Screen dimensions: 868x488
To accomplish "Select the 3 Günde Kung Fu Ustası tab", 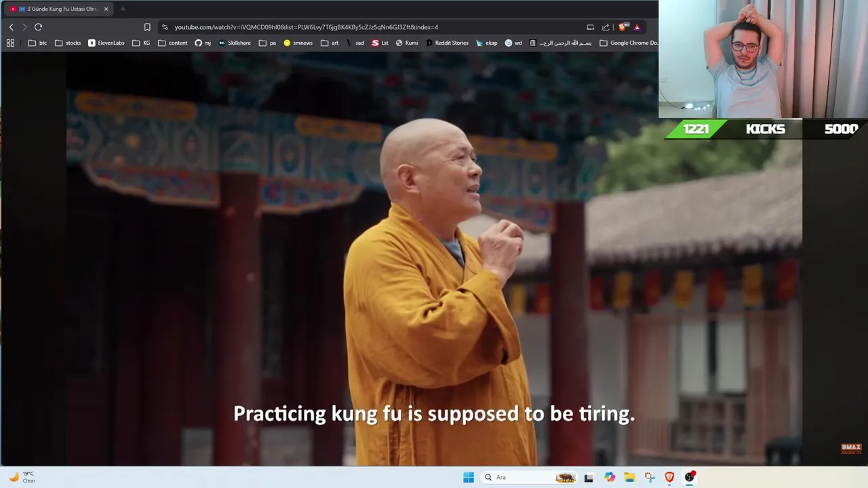I will pos(60,9).
